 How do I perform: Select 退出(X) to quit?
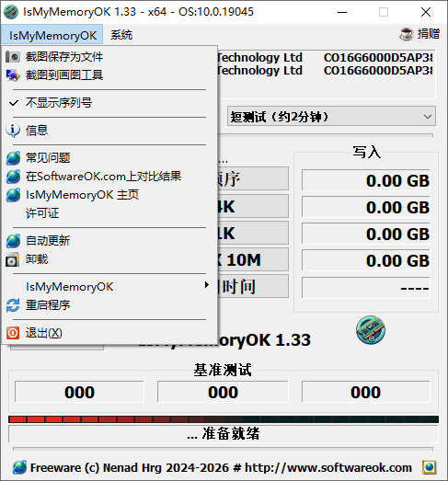coord(109,333)
